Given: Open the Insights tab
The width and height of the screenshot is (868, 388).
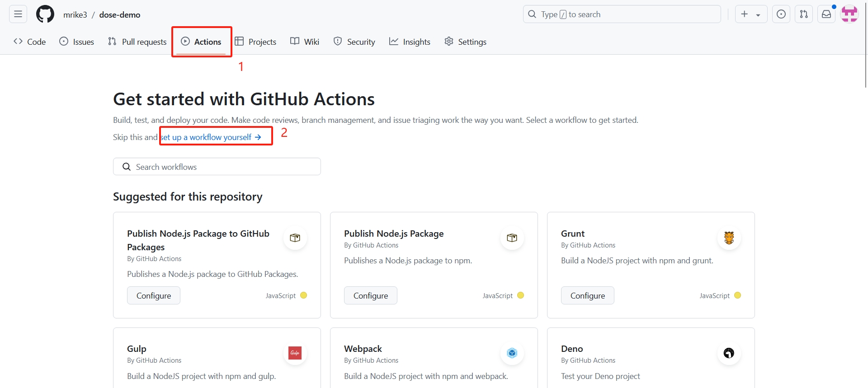Looking at the screenshot, I should point(410,42).
